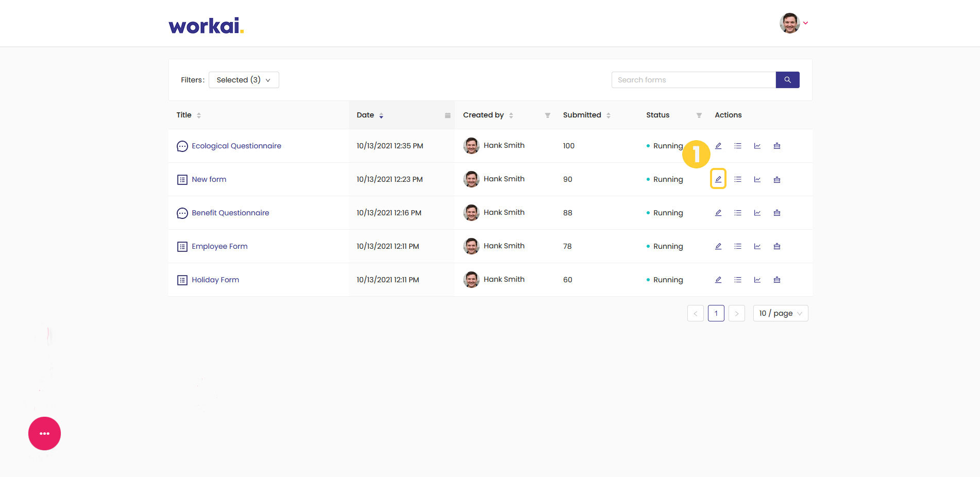This screenshot has width=980, height=477.
Task: Click the date 10/13/2021 12:35 PM
Action: [x=390, y=146]
